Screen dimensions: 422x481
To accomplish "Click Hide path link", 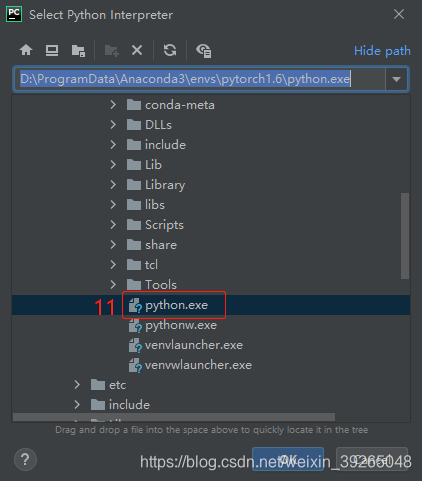I will [x=382, y=51].
